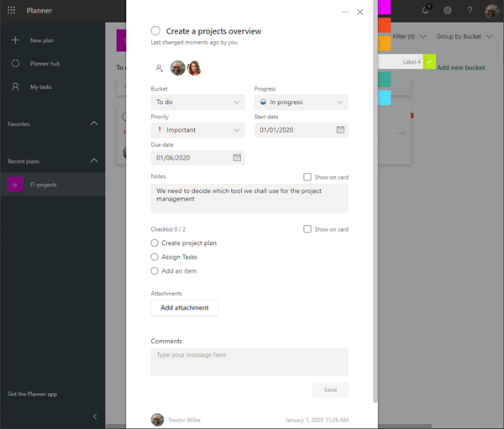Mark 'Create a projects overview' task complete
This screenshot has height=429, width=504.
155,31
